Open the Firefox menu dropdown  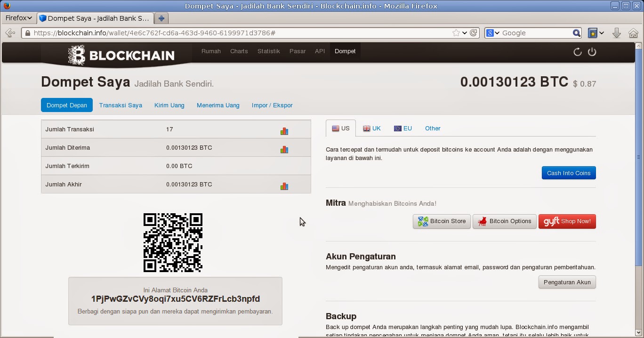pyautogui.click(x=18, y=18)
